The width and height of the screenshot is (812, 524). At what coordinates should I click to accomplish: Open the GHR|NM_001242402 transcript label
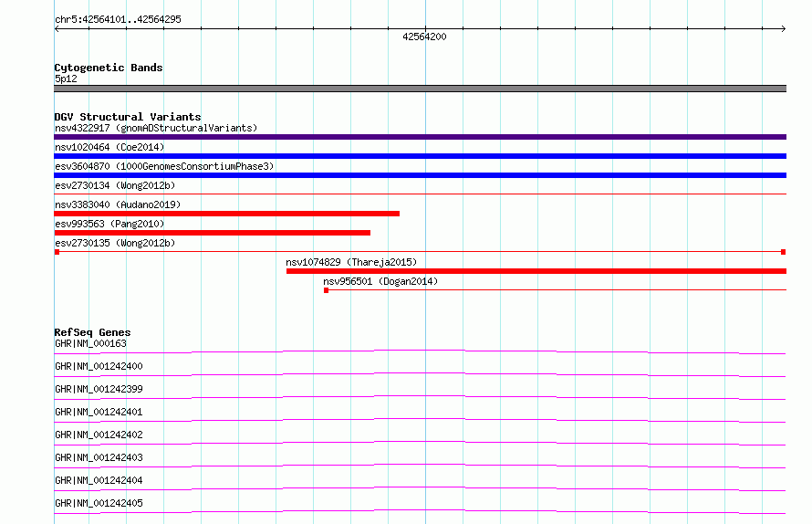[x=99, y=435]
